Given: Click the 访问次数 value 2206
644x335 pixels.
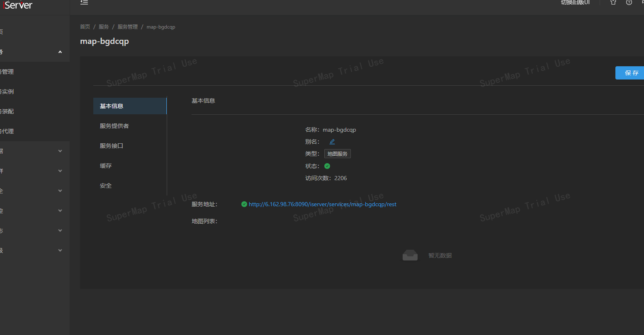Looking at the screenshot, I should pyautogui.click(x=340, y=178).
